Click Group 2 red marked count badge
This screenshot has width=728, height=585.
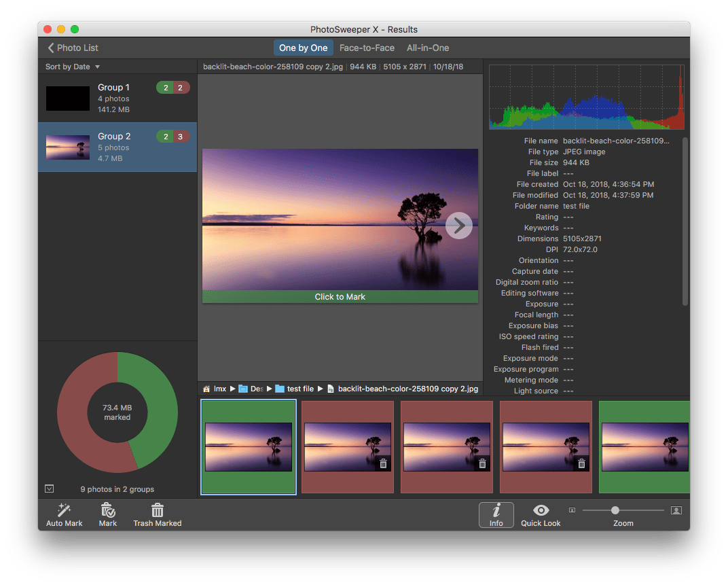click(x=181, y=136)
